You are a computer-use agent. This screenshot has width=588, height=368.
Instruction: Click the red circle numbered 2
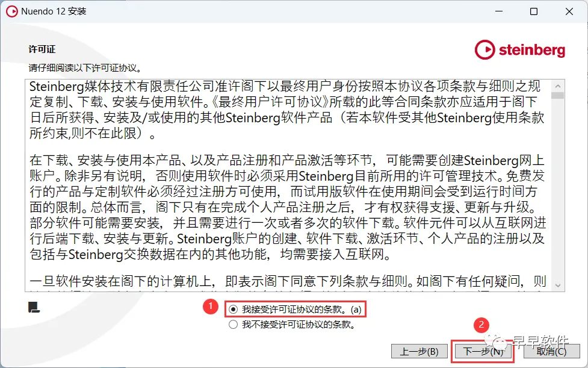click(481, 325)
